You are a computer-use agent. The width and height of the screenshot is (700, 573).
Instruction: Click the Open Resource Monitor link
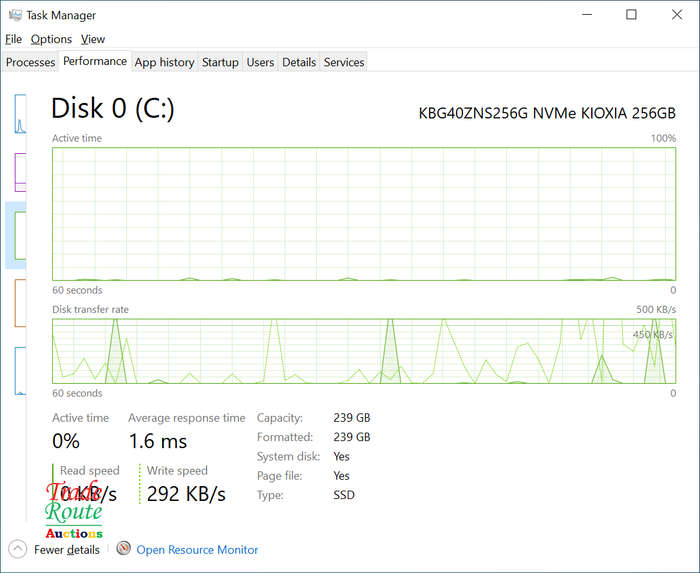click(197, 550)
